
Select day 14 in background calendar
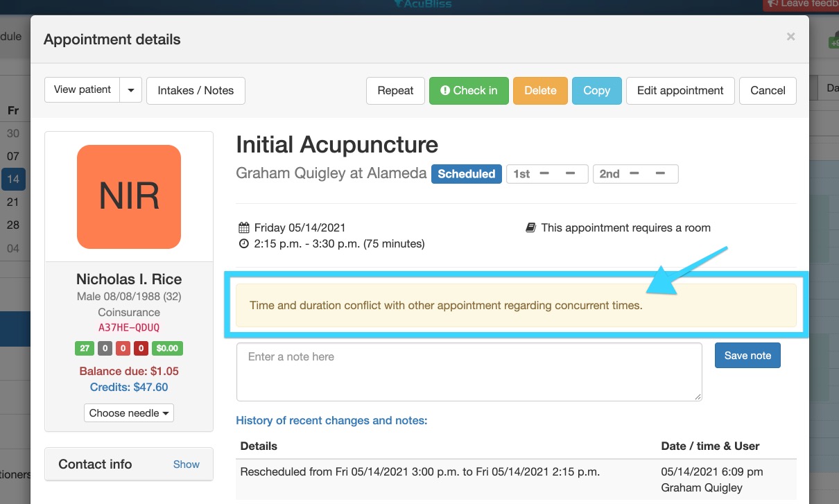point(13,179)
